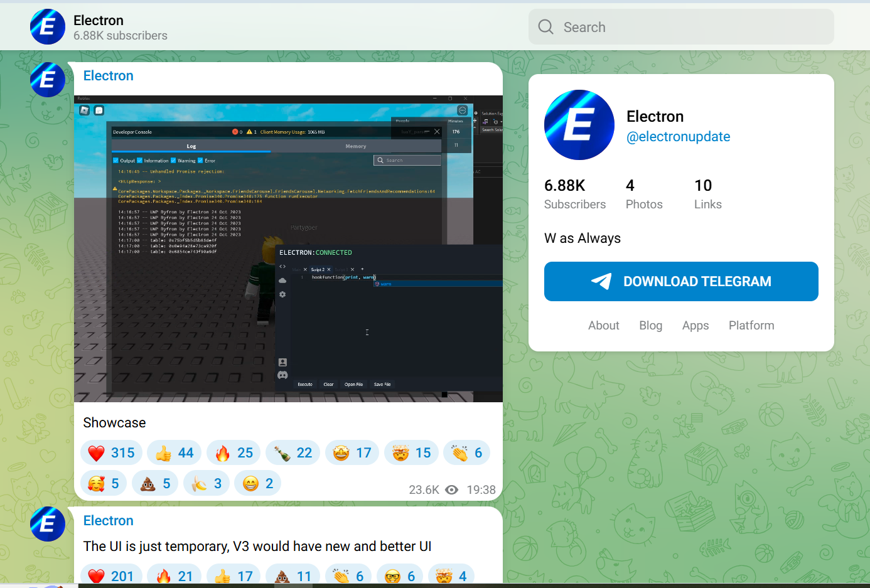Click the search magnifier icon

tap(545, 27)
